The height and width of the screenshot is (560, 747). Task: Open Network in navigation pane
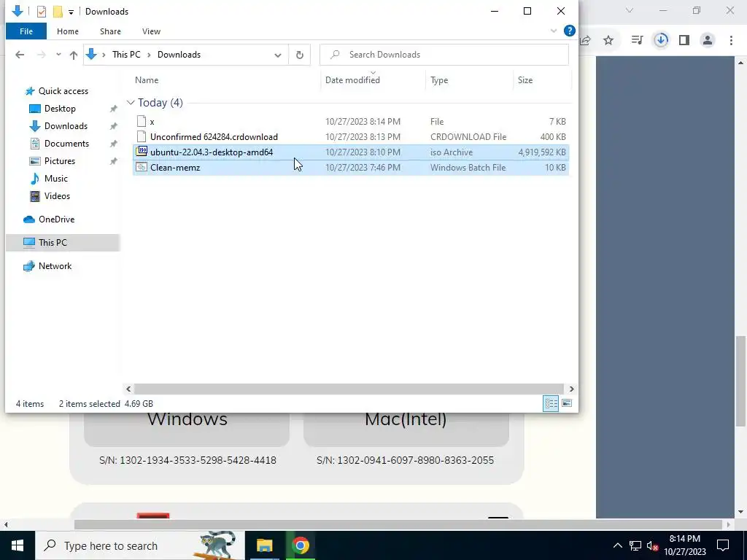point(55,266)
